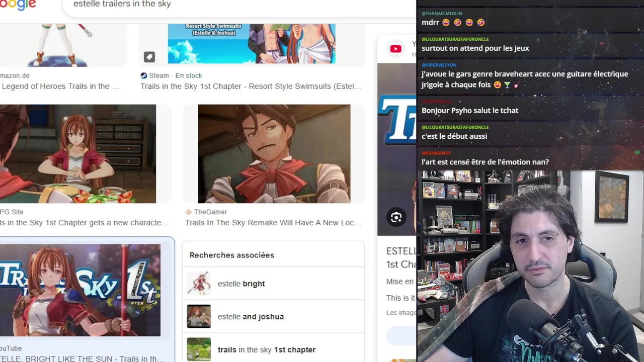The width and height of the screenshot is (644, 362).
Task: Click chat message 'surtout on attend pour les jeux'
Action: pos(475,48)
